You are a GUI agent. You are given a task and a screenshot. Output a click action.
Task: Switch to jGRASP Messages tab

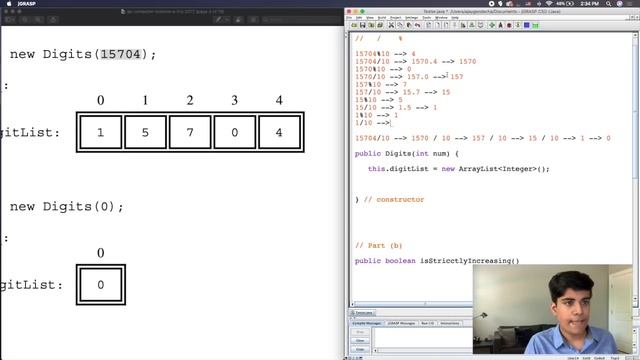click(x=401, y=323)
